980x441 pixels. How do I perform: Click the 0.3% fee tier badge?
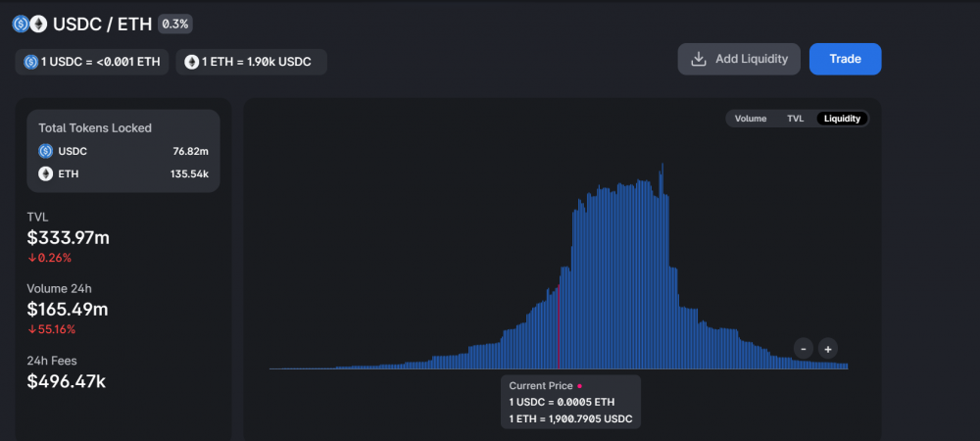coord(175,24)
